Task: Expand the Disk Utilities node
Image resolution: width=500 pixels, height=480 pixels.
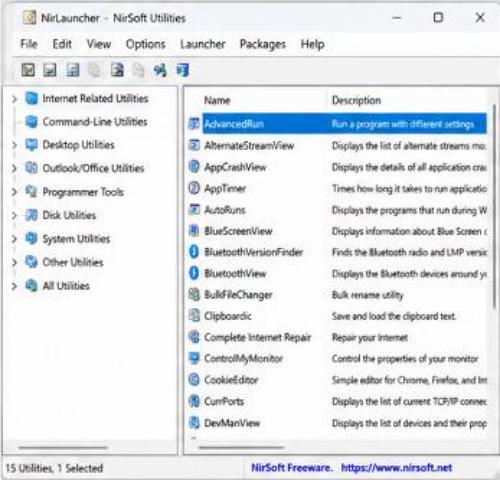Action: pyautogui.click(x=14, y=215)
